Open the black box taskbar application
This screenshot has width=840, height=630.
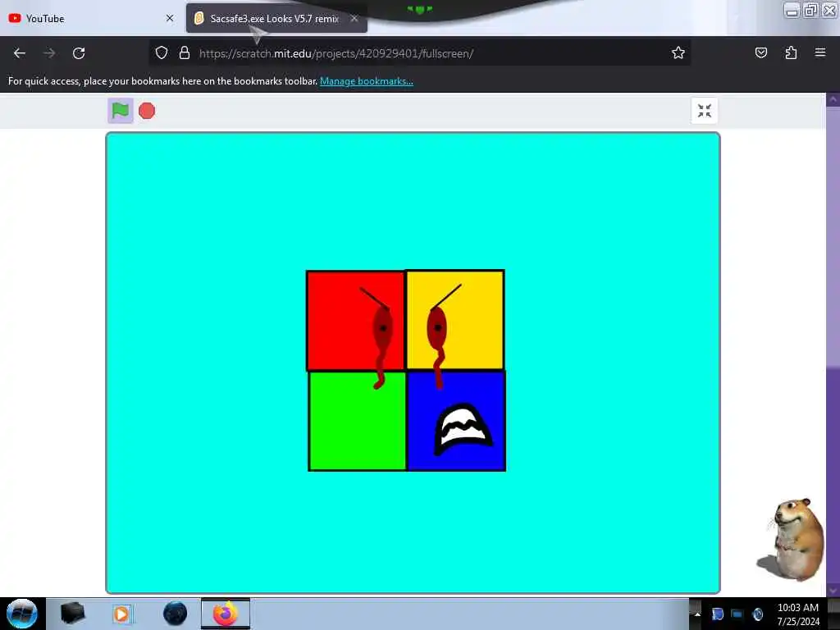click(x=73, y=614)
